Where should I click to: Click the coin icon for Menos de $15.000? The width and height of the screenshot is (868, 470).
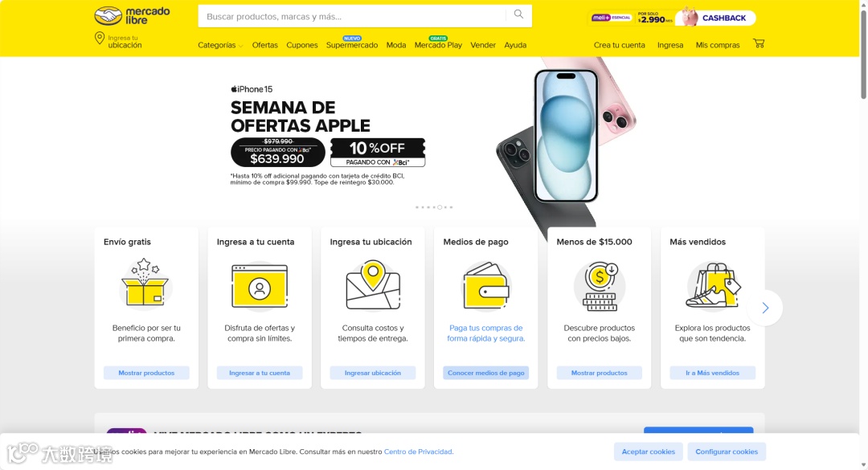(x=600, y=286)
